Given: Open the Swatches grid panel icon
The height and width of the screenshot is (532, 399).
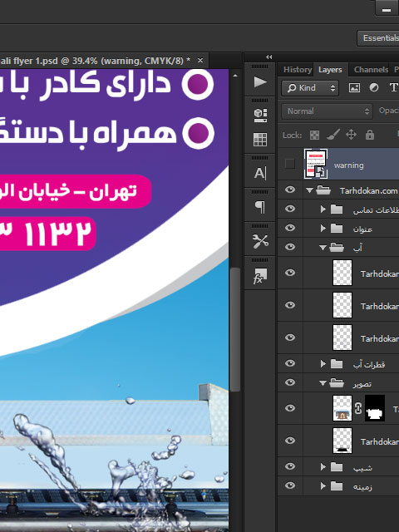Looking at the screenshot, I should pos(260,140).
